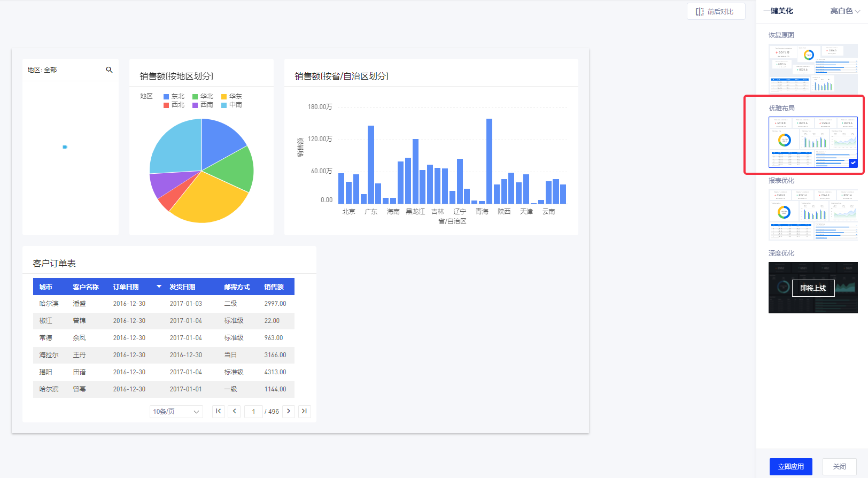Screen dimensions: 868x478
Task: Jump to the last table page
Action: [x=304, y=411]
